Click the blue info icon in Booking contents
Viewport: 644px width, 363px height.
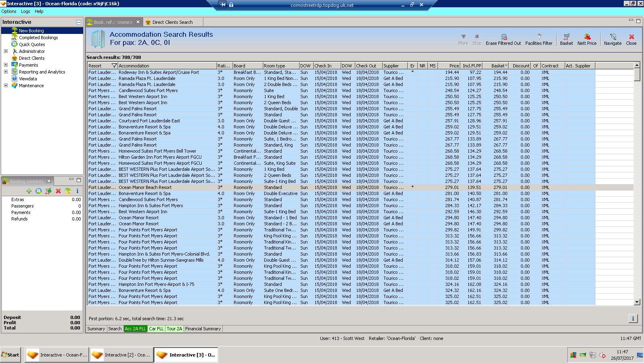pos(77,191)
